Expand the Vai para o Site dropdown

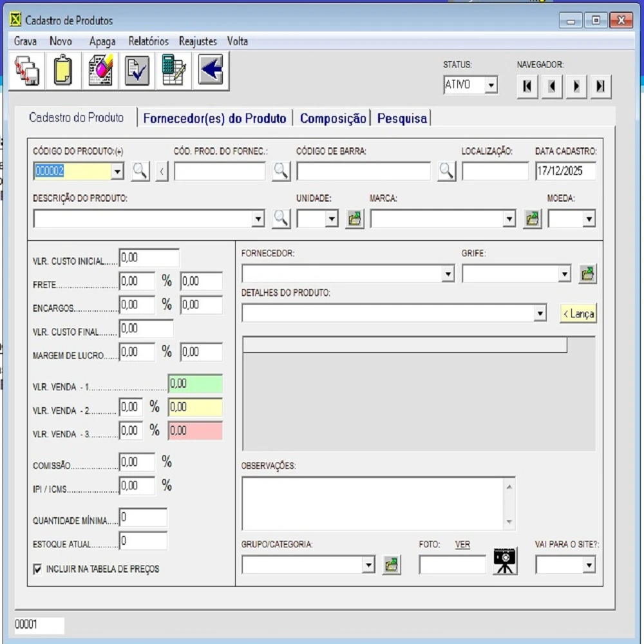pos(589,565)
